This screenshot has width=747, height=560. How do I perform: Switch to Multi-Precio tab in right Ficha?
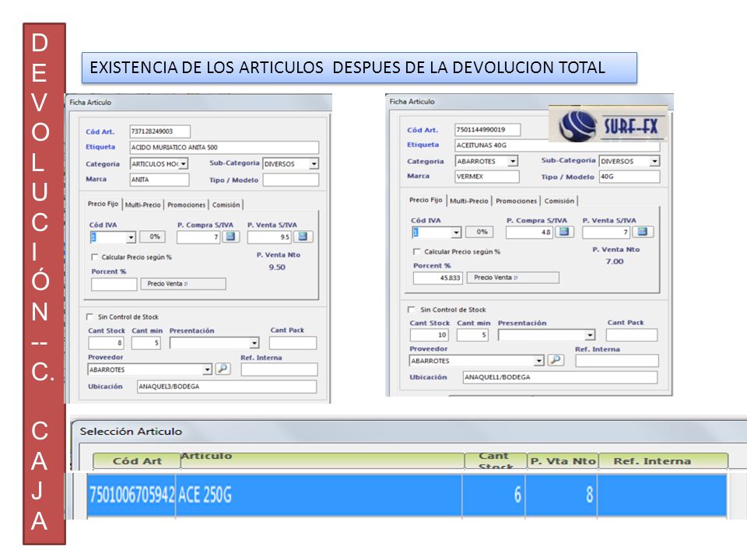(469, 201)
